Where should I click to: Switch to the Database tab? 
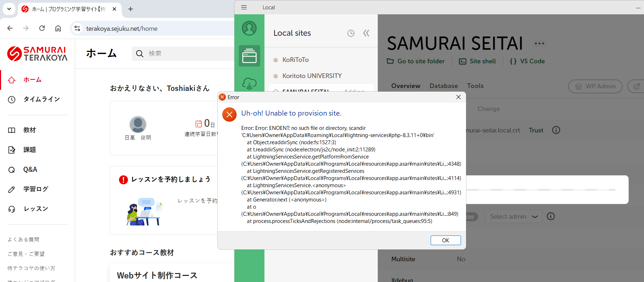coord(444,86)
